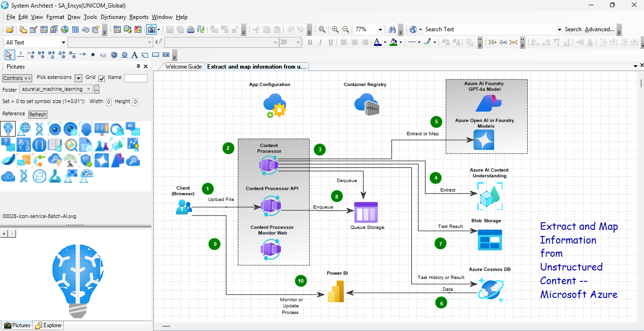Select the arrow pointer tool
This screenshot has height=331, width=644.
(x=9, y=55)
